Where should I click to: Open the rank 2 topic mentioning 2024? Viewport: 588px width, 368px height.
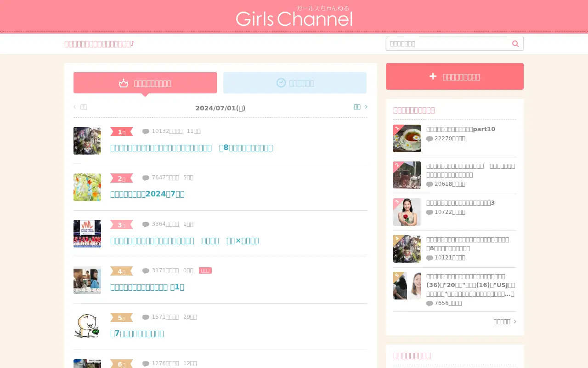click(147, 194)
